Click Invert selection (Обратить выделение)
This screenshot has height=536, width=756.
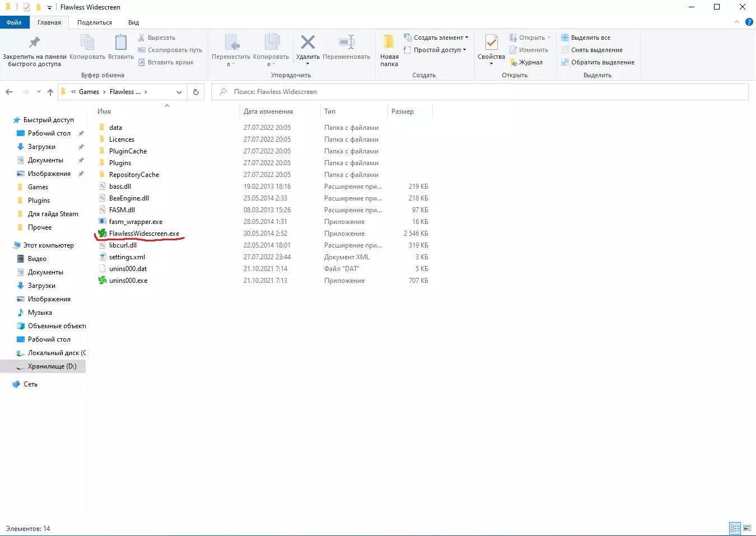(x=598, y=62)
